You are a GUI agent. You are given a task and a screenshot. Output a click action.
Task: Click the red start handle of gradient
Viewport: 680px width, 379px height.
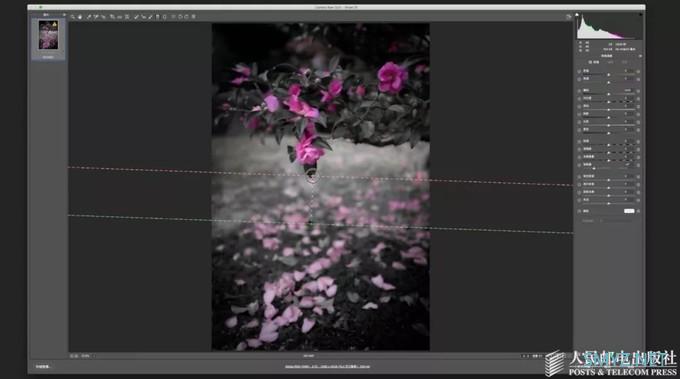(x=311, y=176)
